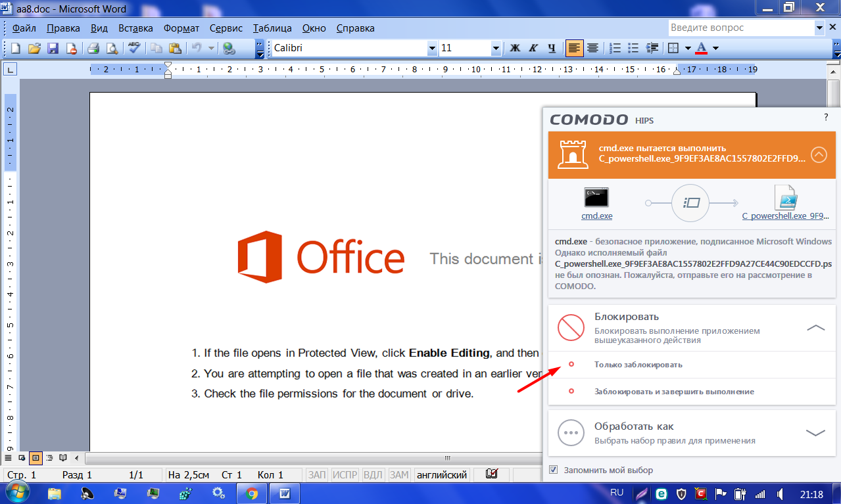Toggle ЗАП macro recording indicator
The width and height of the screenshot is (841, 504).
coord(317,474)
